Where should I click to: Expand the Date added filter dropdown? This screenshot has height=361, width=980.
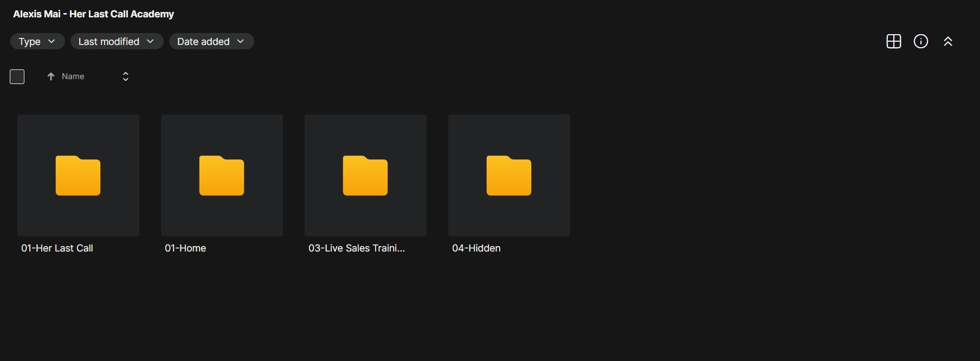[211, 41]
